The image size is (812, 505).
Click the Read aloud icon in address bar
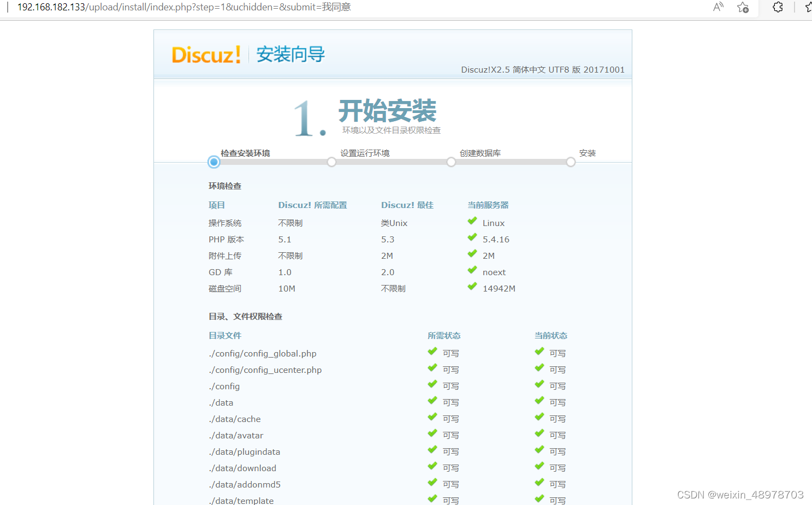tap(718, 7)
